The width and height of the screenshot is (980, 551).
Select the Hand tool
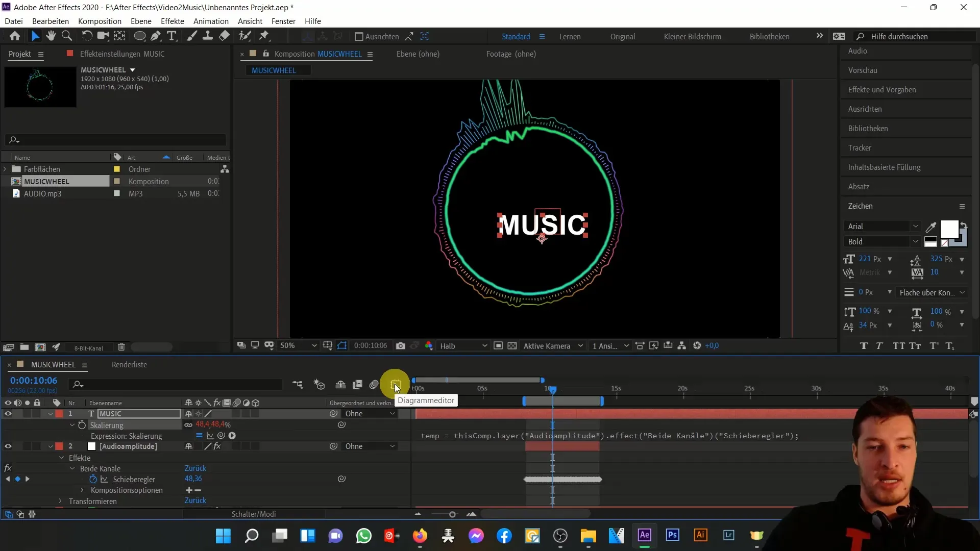point(51,36)
